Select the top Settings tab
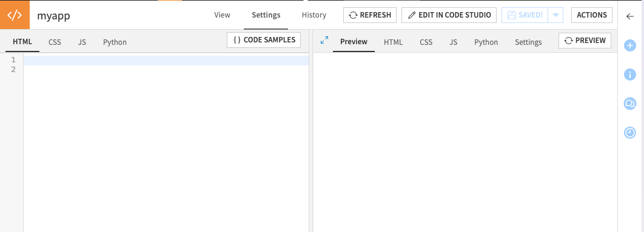 pyautogui.click(x=266, y=15)
